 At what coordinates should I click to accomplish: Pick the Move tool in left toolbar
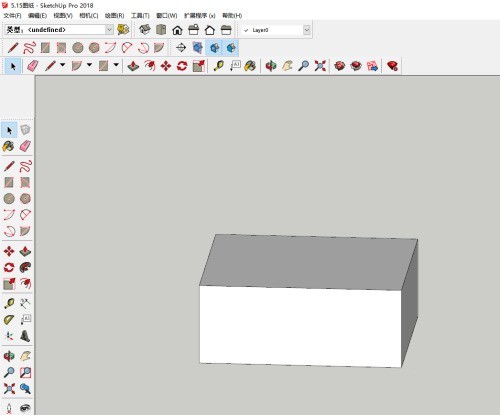(x=9, y=251)
